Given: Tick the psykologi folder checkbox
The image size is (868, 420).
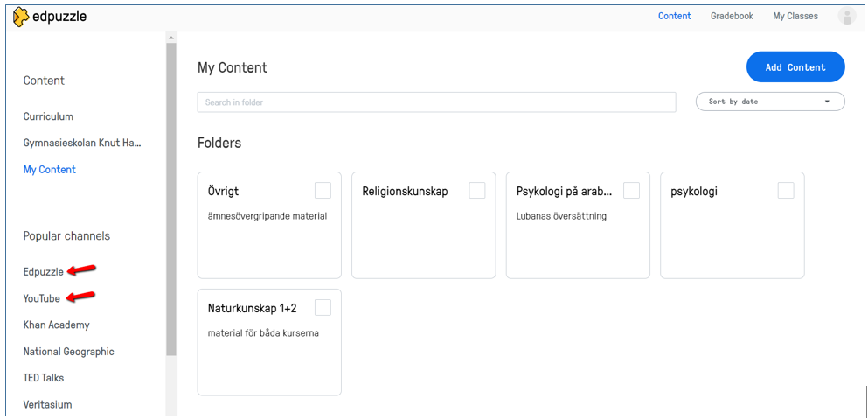Looking at the screenshot, I should point(786,191).
